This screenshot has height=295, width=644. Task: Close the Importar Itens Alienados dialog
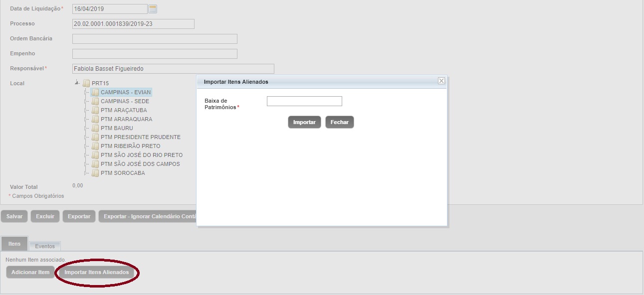click(441, 81)
